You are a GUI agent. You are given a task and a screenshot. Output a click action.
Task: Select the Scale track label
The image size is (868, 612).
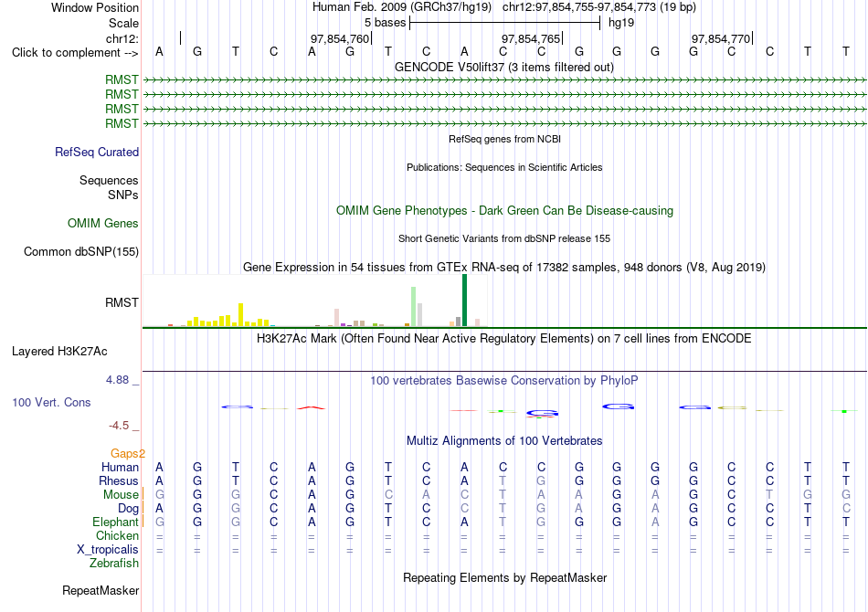coord(123,23)
